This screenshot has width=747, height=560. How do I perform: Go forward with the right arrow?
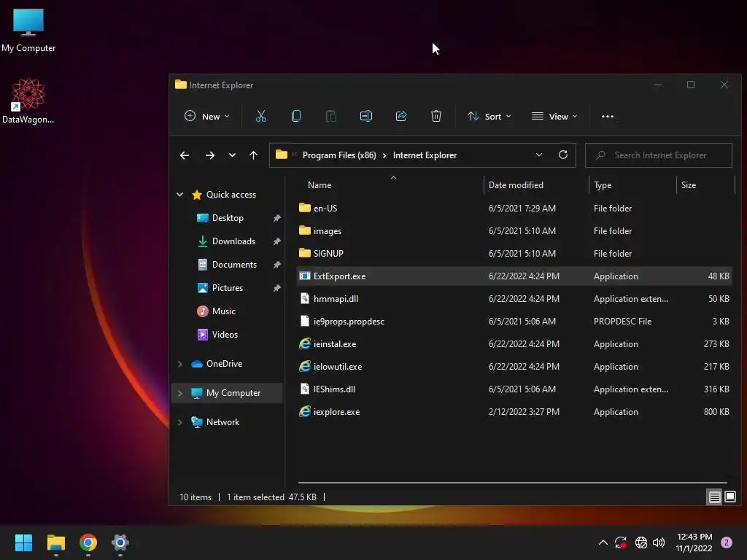pos(209,155)
